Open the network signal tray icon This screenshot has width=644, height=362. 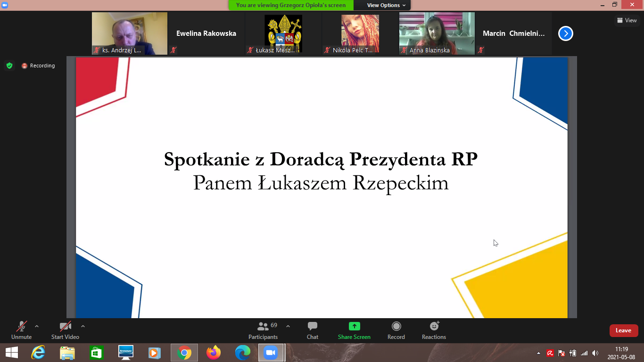(584, 353)
